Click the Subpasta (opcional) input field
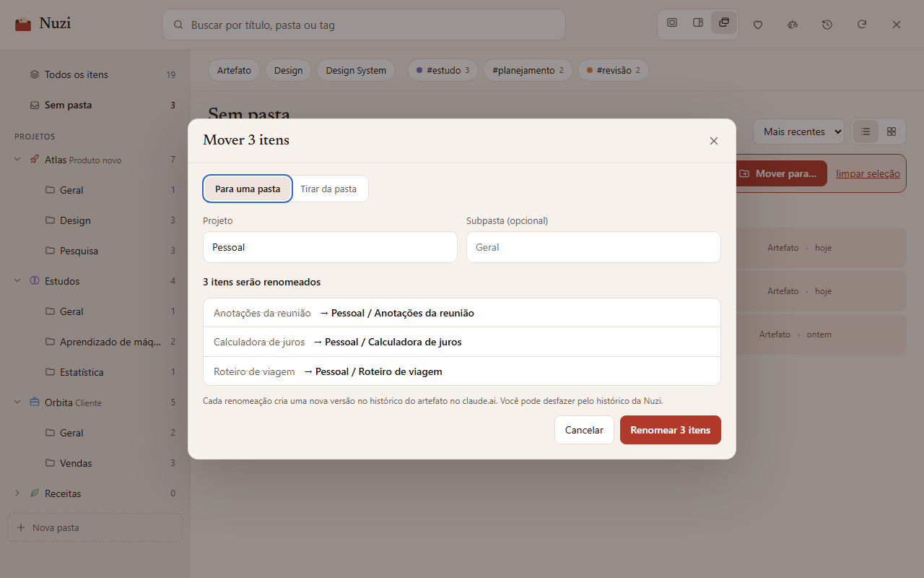This screenshot has height=578, width=924. (x=593, y=247)
